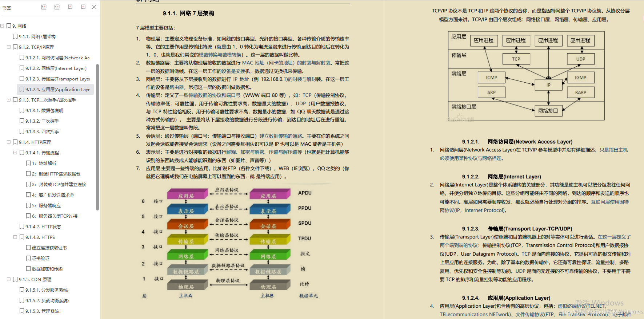Click the blue text 路由器 in the page

pos(177,87)
